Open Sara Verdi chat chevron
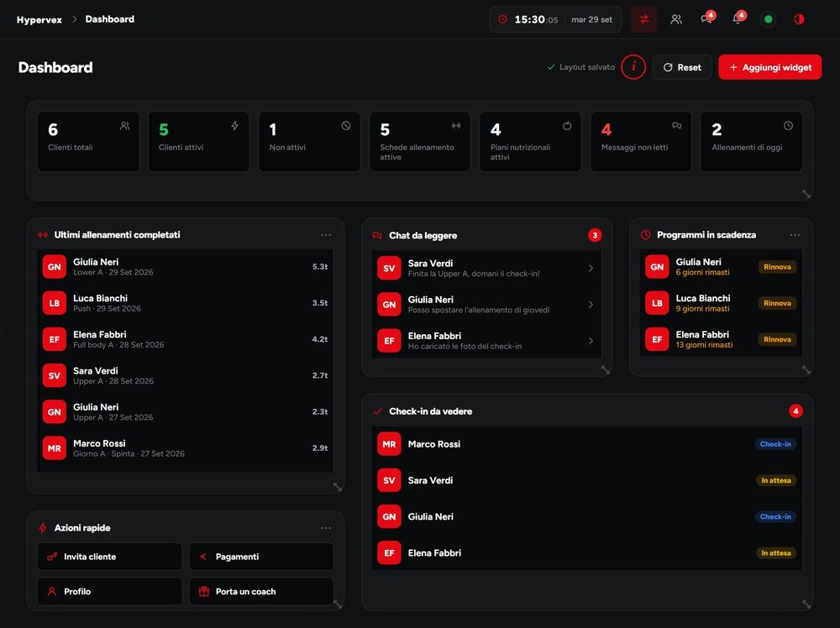This screenshot has height=628, width=840. click(x=591, y=268)
